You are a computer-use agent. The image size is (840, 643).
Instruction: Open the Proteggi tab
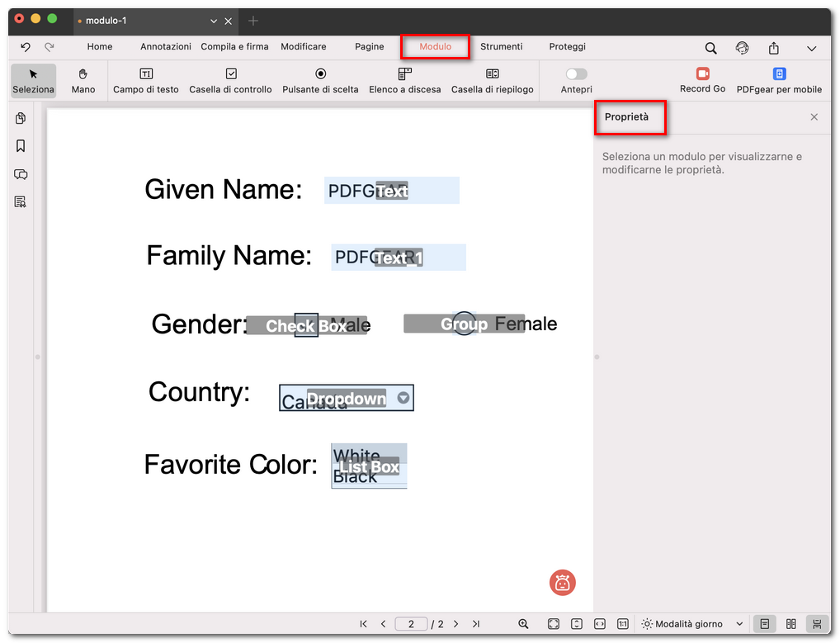(x=567, y=47)
